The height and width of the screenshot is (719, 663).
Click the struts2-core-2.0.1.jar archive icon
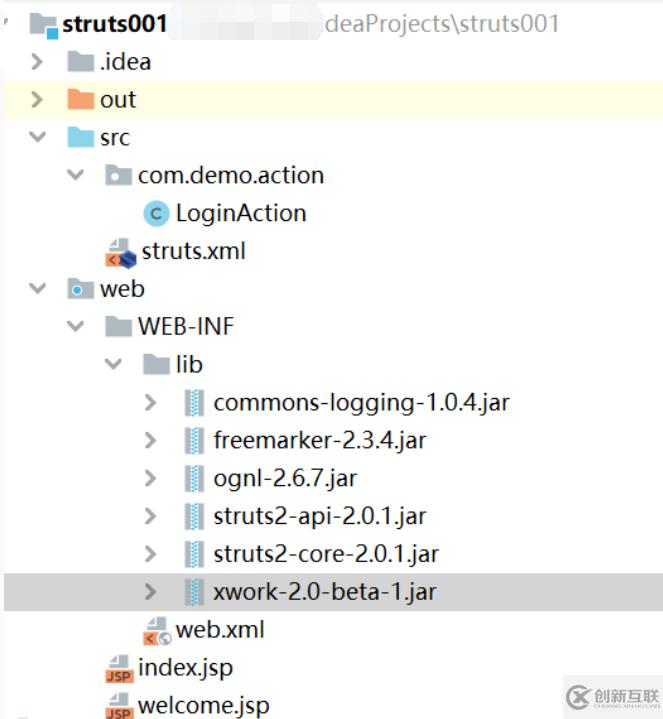(x=194, y=554)
